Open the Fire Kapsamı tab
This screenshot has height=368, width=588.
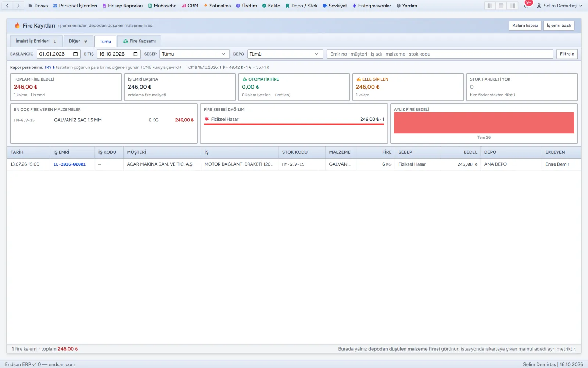pos(139,41)
